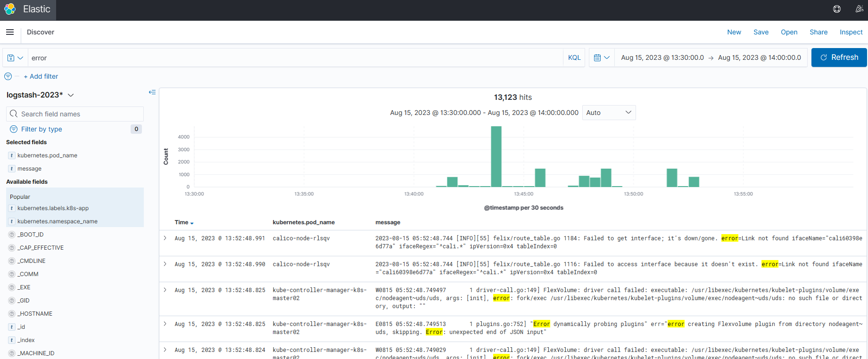Viewport: 868px width, 359px height.
Task: Click the _EXE field type icon
Action: 12,287
